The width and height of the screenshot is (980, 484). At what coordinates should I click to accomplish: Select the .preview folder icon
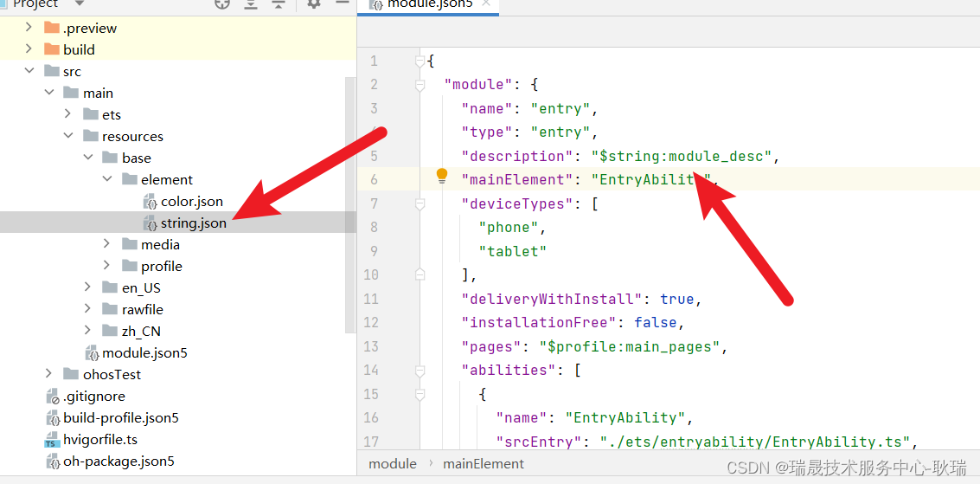[52, 28]
